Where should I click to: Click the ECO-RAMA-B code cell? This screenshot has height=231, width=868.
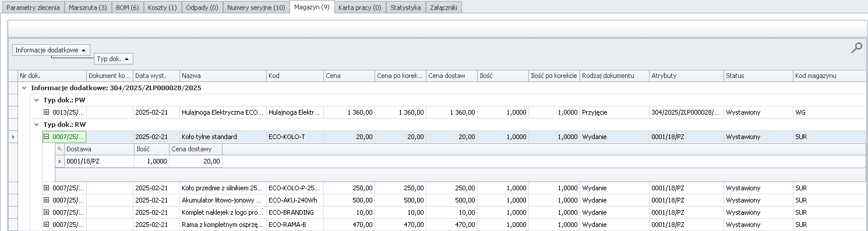coord(295,225)
